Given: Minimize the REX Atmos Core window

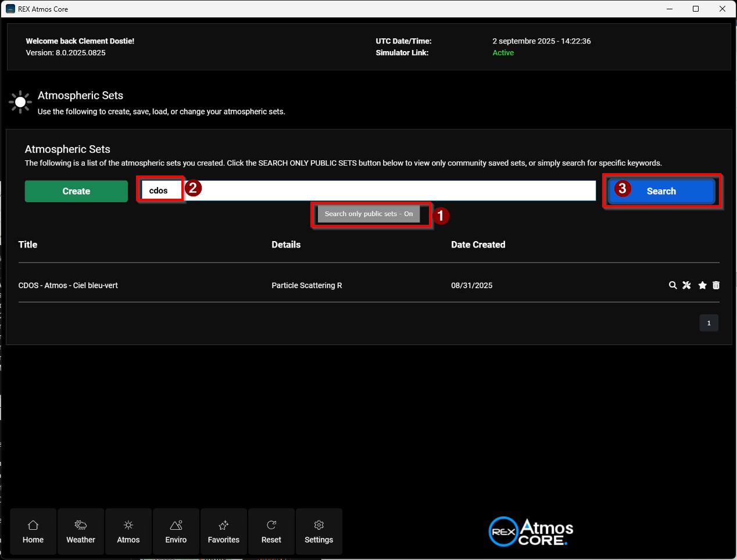Looking at the screenshot, I should (670, 9).
